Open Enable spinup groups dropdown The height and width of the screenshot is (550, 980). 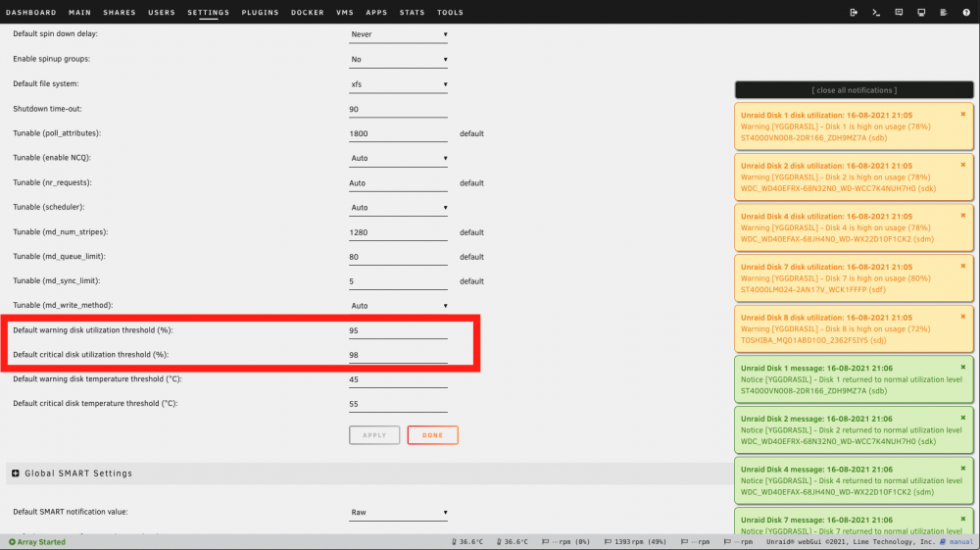coord(398,60)
